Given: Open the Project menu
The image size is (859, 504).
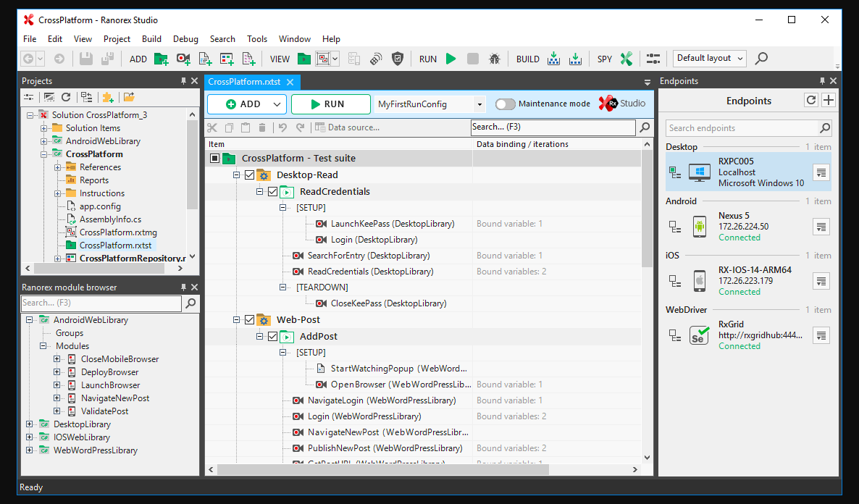Looking at the screenshot, I should (117, 39).
